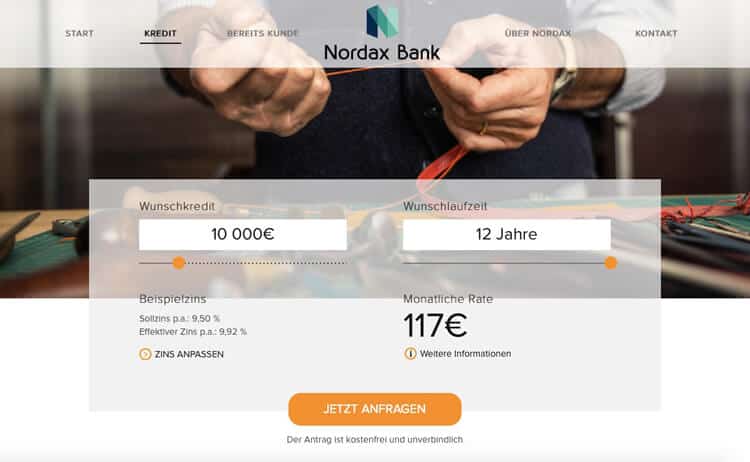Open the ÜBER NORDAX menu item
Screen dimensions: 750x462
538,33
